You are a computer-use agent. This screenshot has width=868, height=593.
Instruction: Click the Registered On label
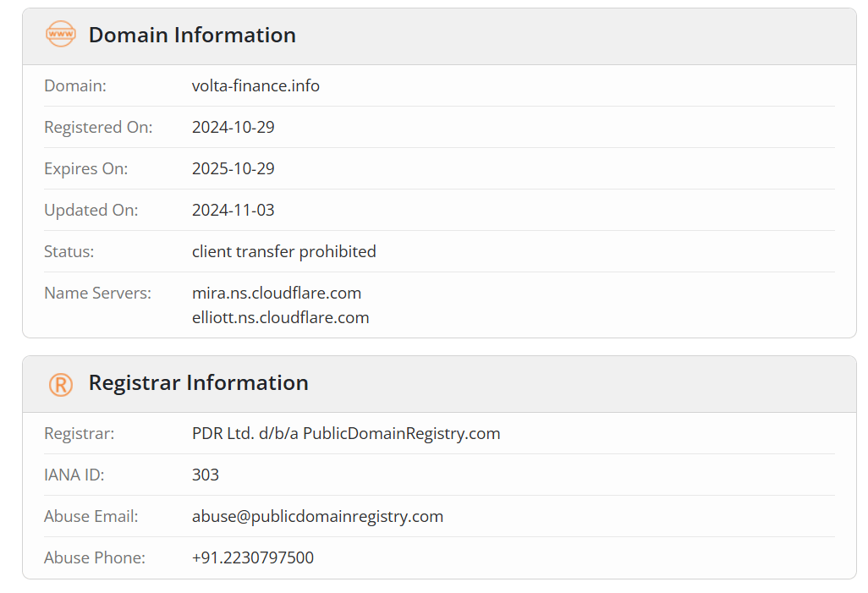[98, 128]
